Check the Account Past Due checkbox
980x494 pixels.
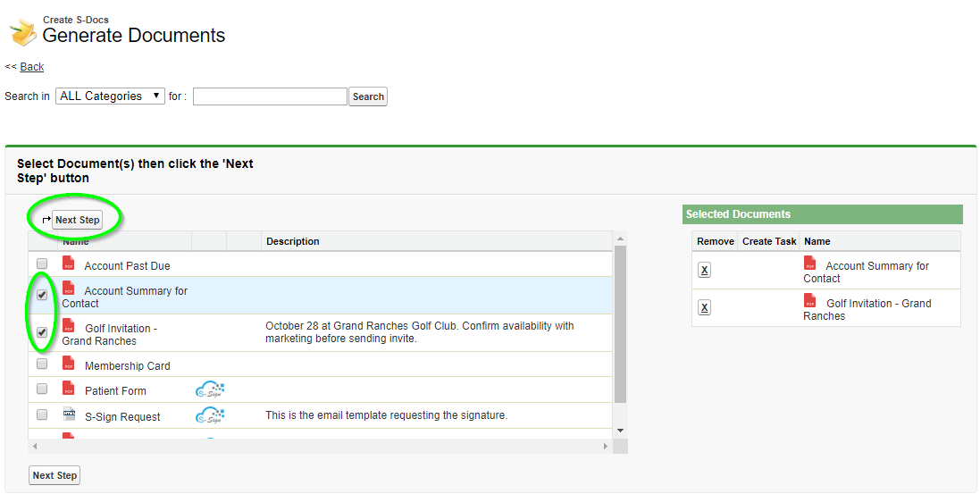click(x=42, y=264)
